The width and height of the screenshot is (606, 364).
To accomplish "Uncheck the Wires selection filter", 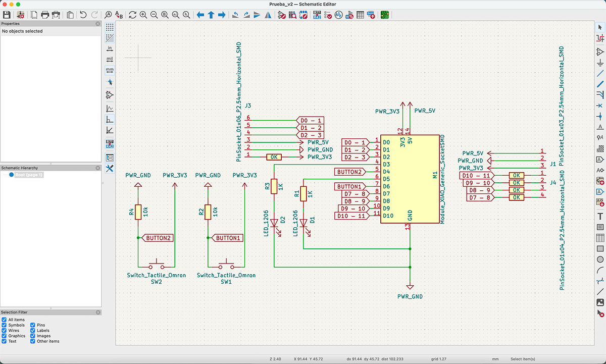I will pyautogui.click(x=5, y=330).
